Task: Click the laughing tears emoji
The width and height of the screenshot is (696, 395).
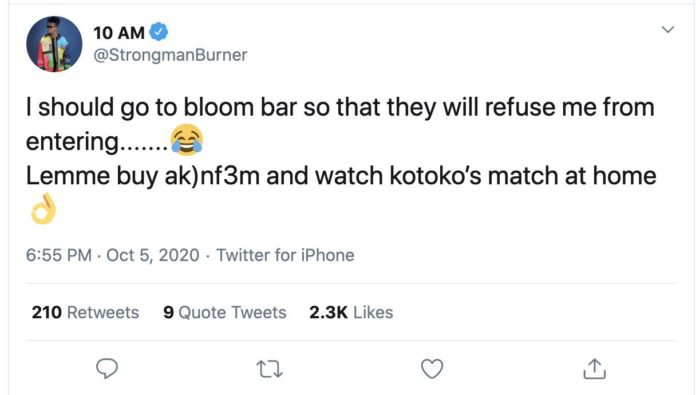Action: tap(187, 140)
